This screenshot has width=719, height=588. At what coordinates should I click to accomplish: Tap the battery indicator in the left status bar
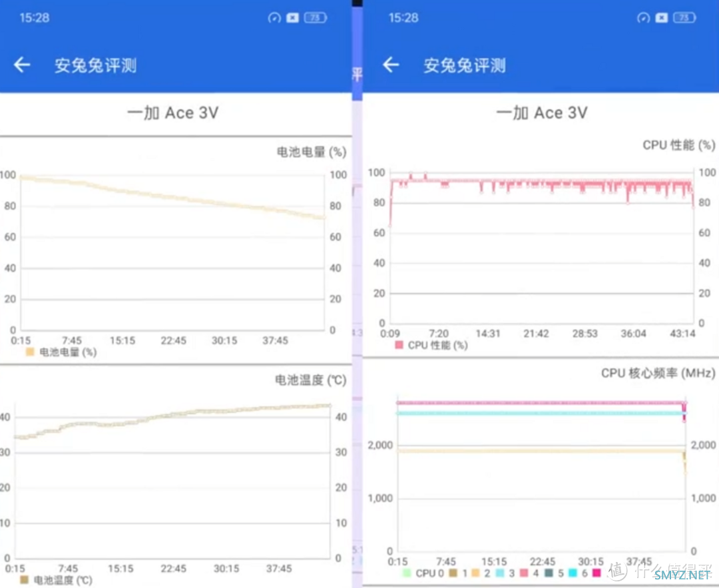click(x=316, y=18)
